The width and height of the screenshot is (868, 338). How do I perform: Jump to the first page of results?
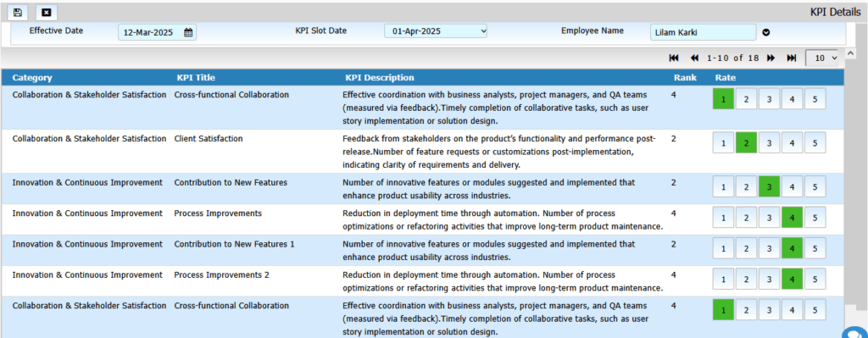pyautogui.click(x=674, y=58)
